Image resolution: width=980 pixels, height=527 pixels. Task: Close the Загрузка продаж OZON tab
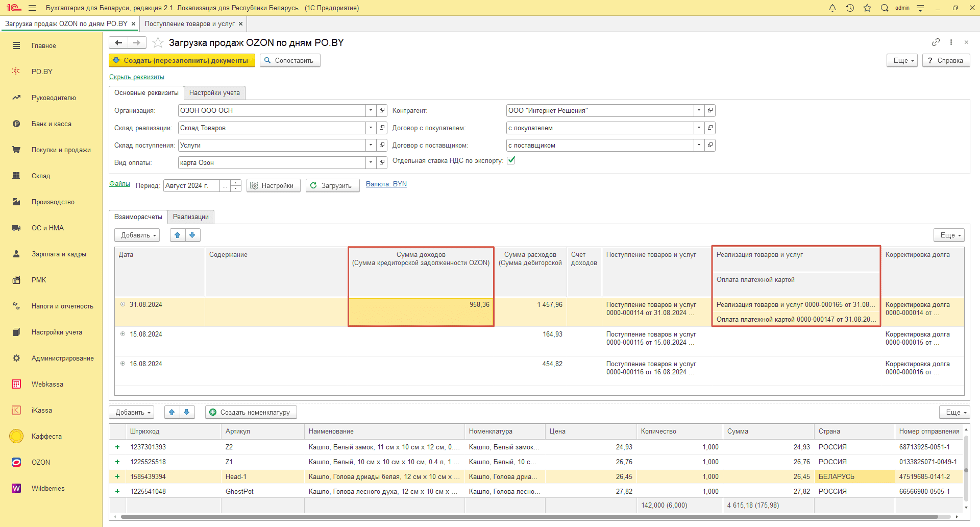(134, 23)
